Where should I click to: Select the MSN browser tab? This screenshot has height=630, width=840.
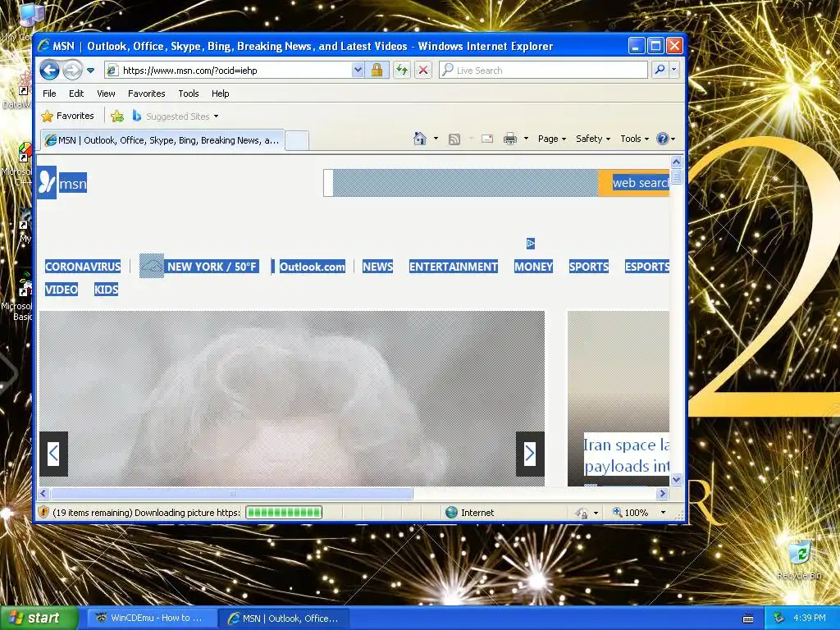coord(162,140)
